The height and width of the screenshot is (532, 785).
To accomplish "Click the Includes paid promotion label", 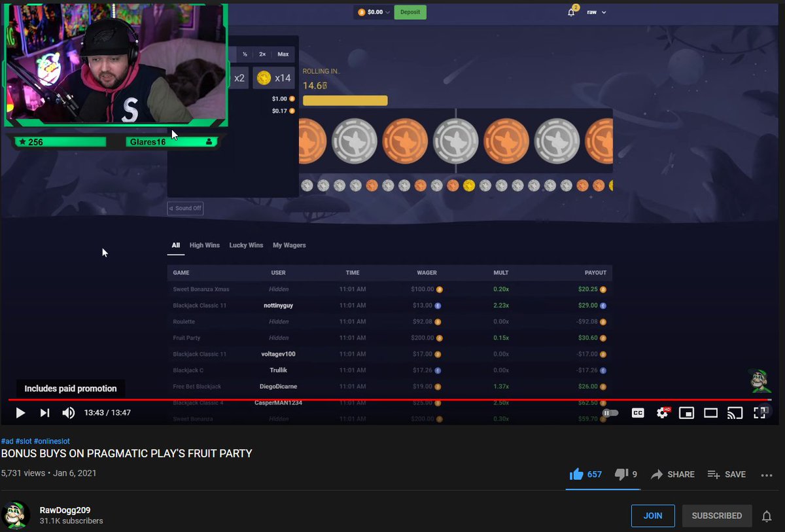I will pyautogui.click(x=71, y=389).
